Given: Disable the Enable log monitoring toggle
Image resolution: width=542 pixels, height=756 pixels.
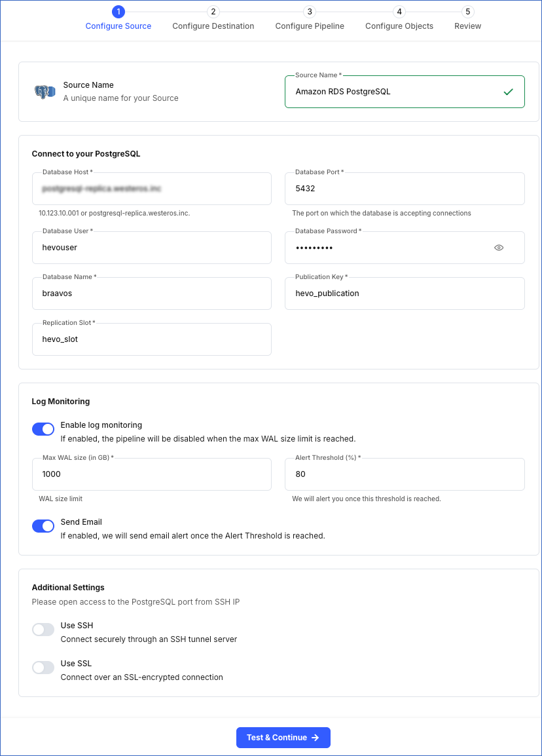Looking at the screenshot, I should click(43, 429).
